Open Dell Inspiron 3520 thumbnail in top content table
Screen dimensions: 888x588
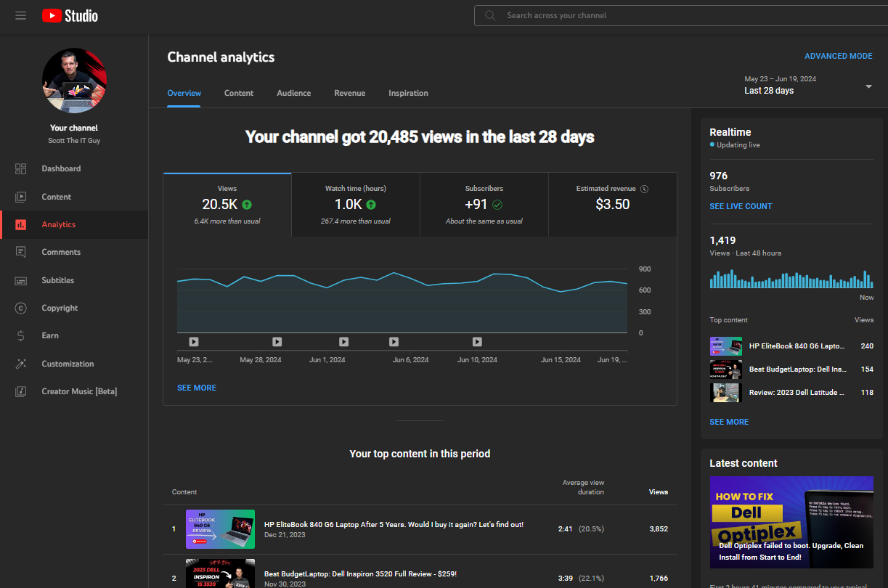pyautogui.click(x=220, y=573)
